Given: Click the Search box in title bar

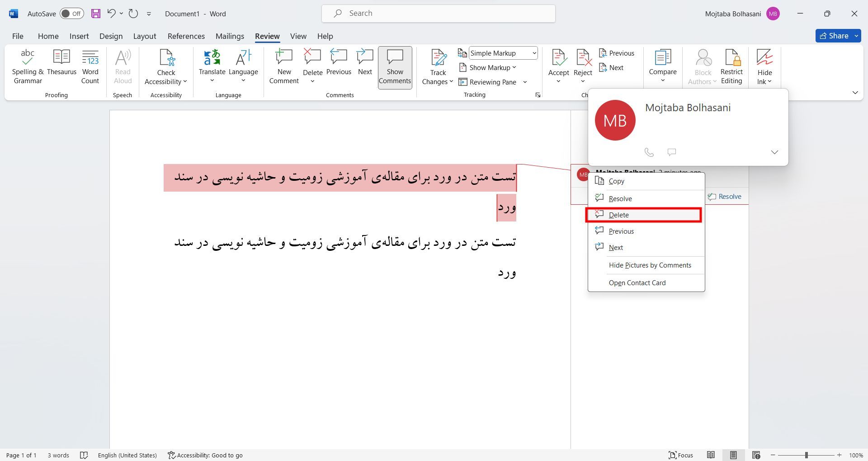Looking at the screenshot, I should 438,14.
